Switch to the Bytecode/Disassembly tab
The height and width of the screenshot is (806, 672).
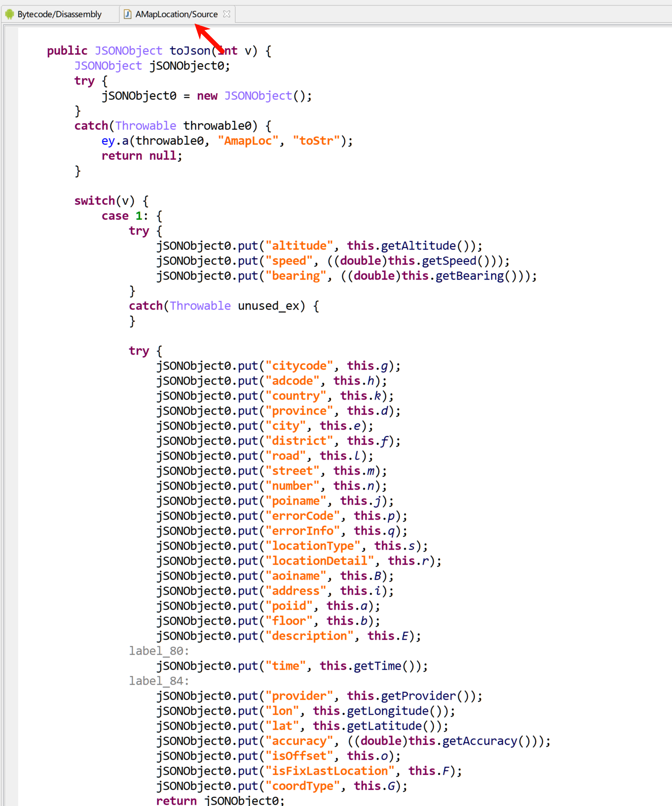pyautogui.click(x=59, y=14)
